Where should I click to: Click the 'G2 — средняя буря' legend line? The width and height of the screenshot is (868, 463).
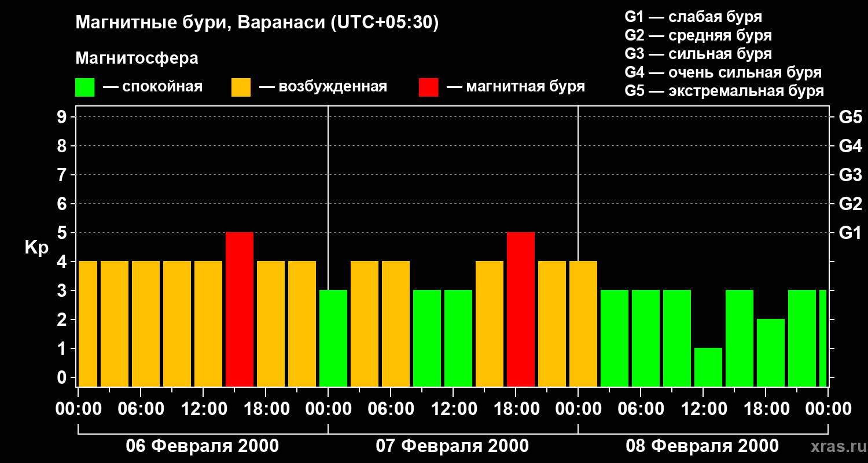pyautogui.click(x=698, y=35)
